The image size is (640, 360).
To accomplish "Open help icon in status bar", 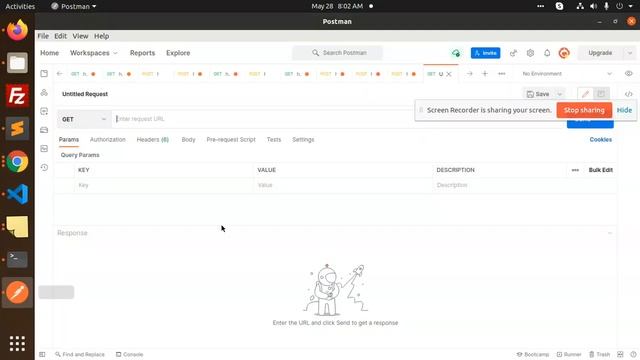I will (x=633, y=354).
